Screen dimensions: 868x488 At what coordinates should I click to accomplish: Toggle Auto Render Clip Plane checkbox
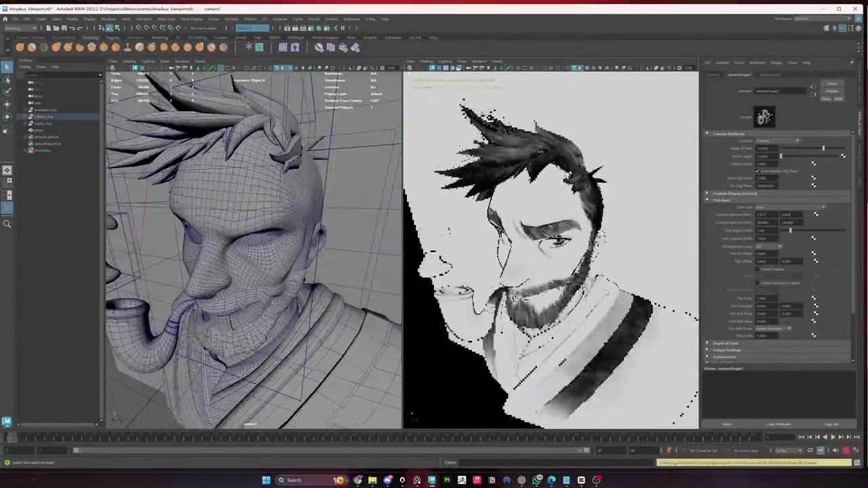(757, 171)
